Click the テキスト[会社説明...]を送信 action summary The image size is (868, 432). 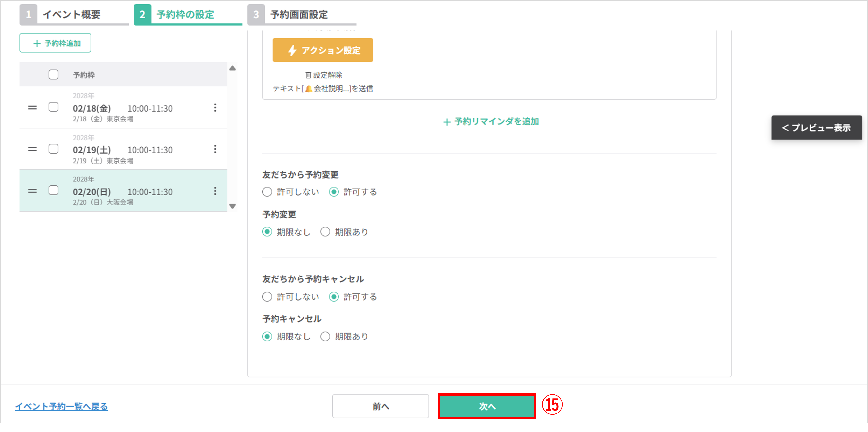(323, 89)
